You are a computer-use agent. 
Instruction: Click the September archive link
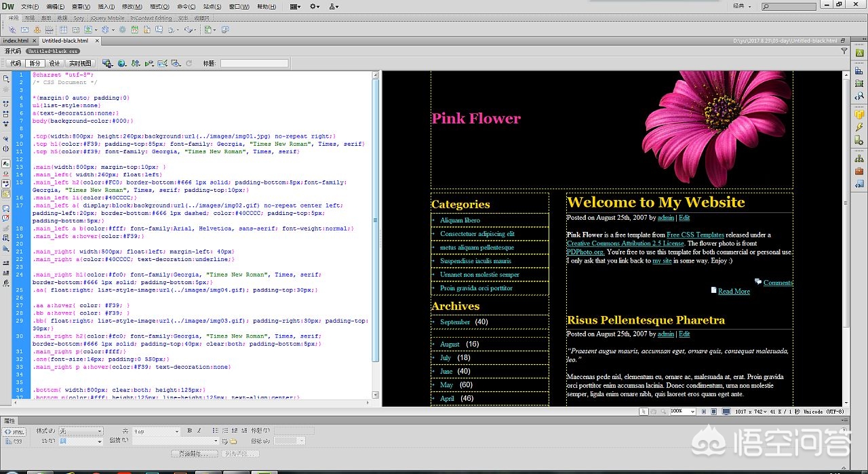pos(455,322)
